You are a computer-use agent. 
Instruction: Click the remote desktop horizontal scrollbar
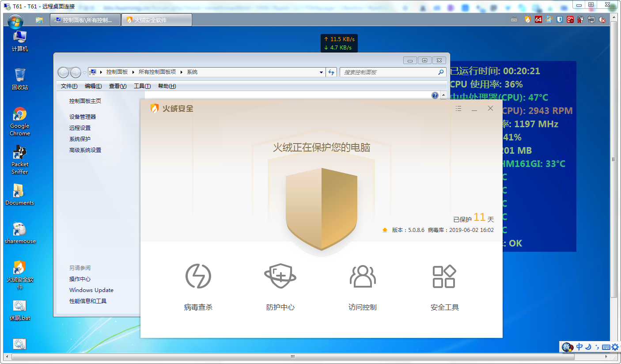292,356
